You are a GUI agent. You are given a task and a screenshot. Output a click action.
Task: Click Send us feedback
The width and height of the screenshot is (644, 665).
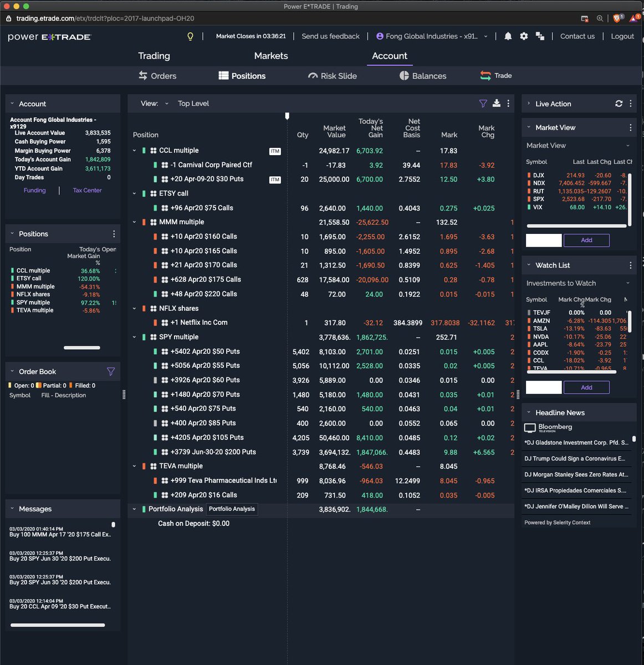[330, 36]
